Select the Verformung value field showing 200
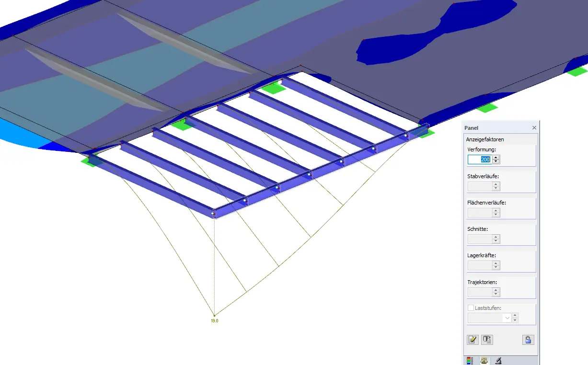This screenshot has height=365, width=588. click(481, 159)
